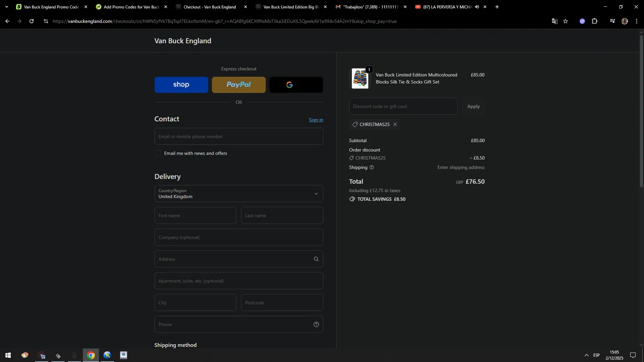Click the page vertical scrollbar
This screenshot has height=362, width=644.
[x=641, y=112]
